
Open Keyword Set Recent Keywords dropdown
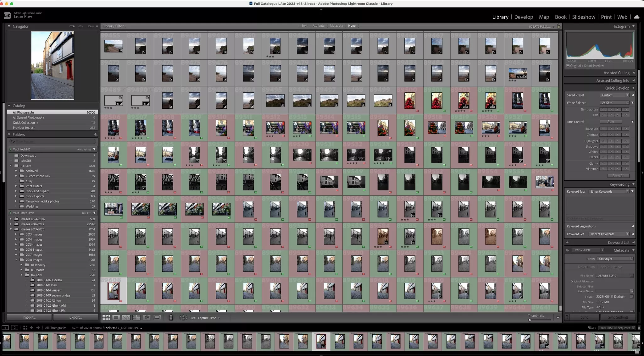point(609,234)
